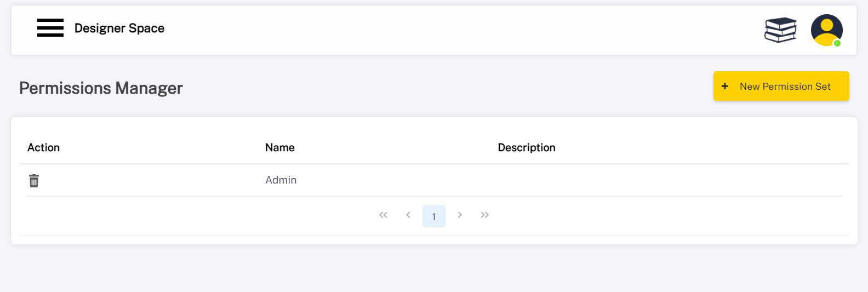
Task: Click the empty Description cell of Admin row
Action: [x=603, y=180]
